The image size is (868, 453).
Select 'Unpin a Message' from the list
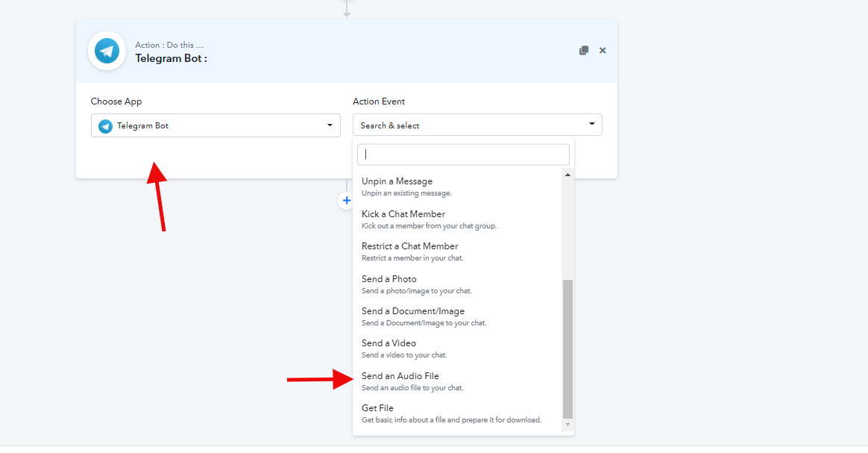397,181
